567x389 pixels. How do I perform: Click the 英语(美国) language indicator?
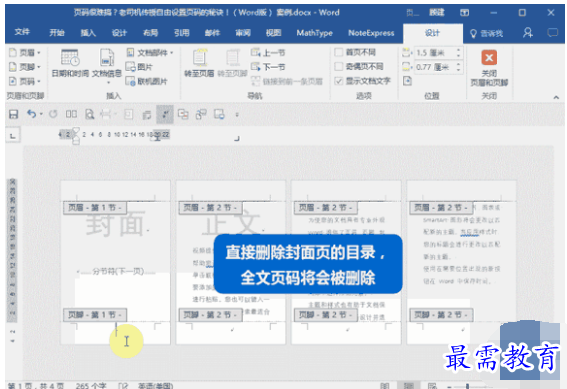click(156, 385)
